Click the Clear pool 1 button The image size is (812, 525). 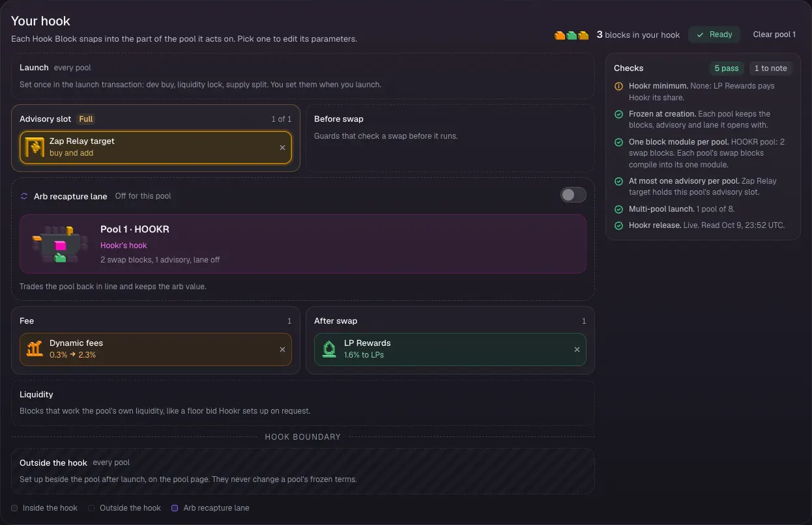pos(774,35)
